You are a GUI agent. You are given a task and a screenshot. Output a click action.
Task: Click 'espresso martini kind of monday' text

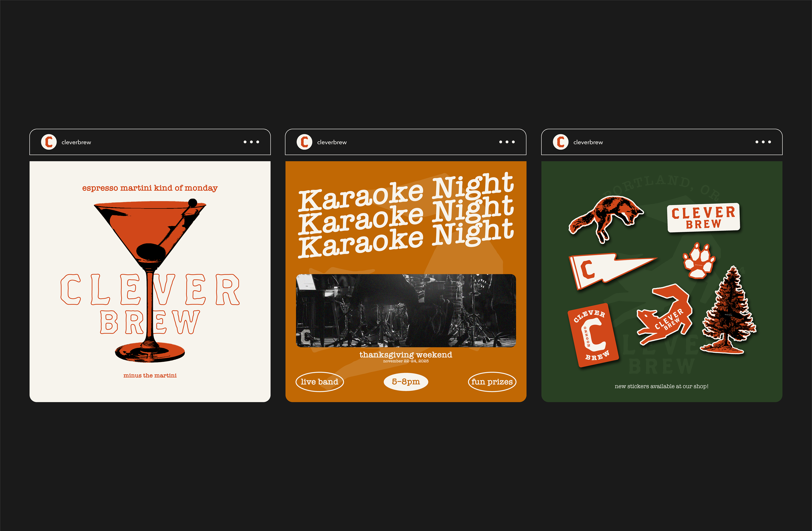[150, 188]
